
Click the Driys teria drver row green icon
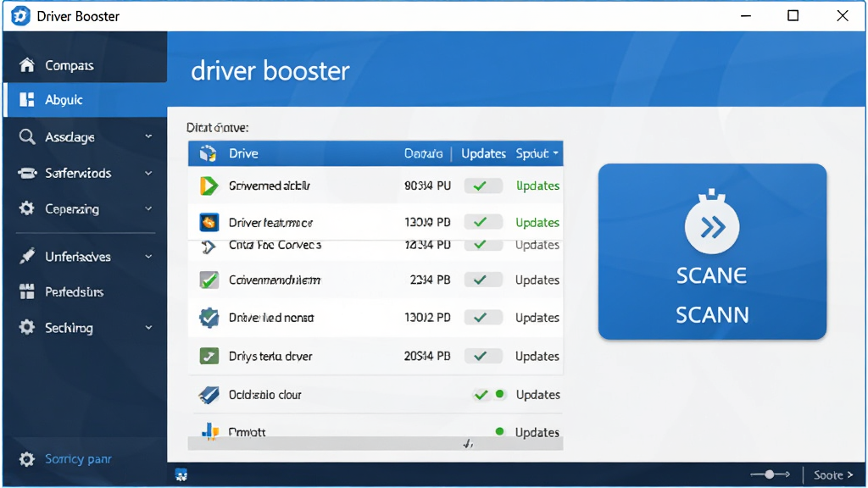coord(209,356)
